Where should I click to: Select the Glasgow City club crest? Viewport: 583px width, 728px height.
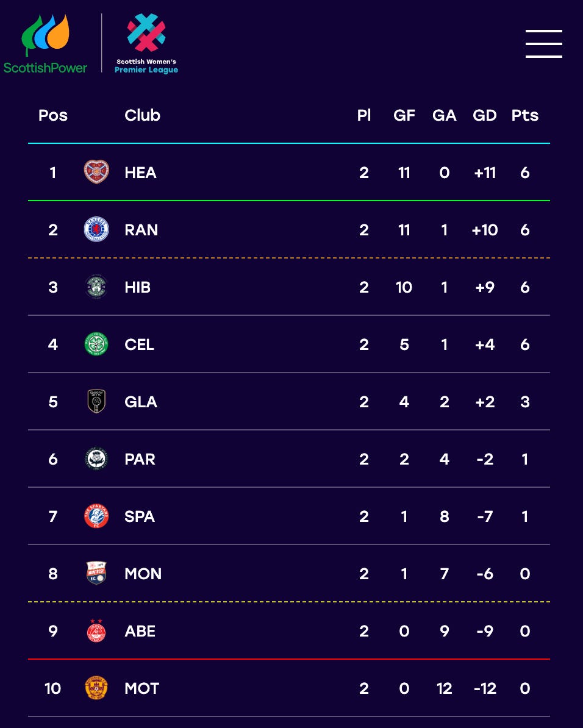click(x=96, y=401)
